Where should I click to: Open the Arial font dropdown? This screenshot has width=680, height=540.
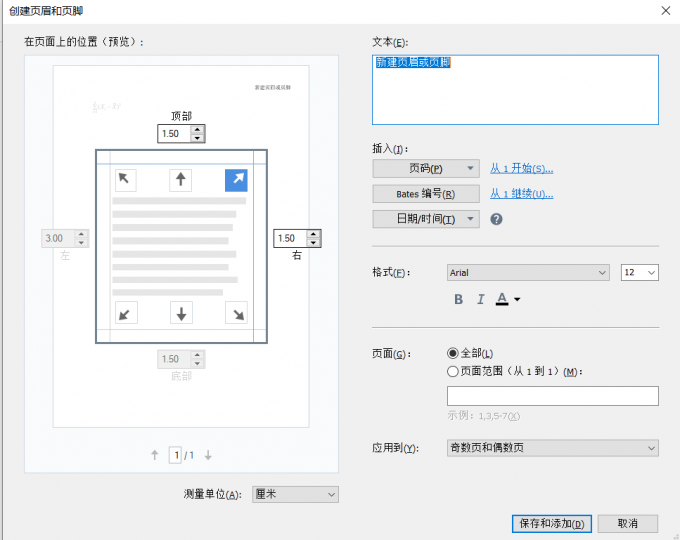[x=528, y=272]
